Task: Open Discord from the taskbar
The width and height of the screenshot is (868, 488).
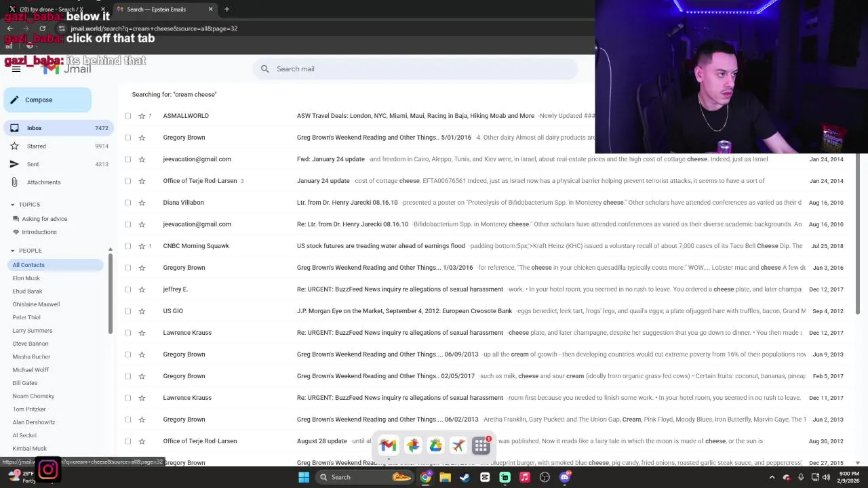Action: coord(565,477)
